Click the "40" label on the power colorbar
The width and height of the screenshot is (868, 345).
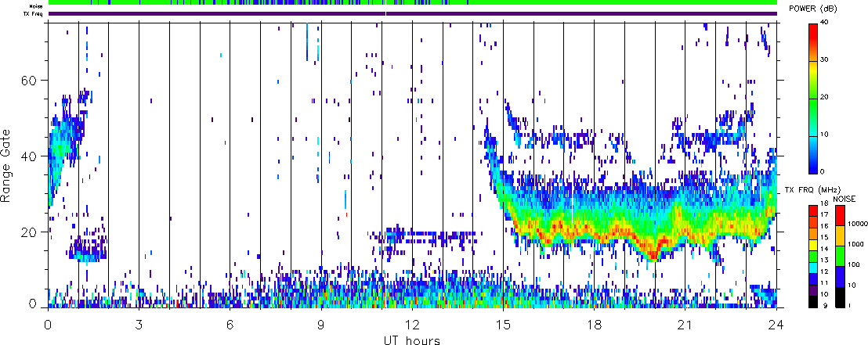click(x=824, y=23)
